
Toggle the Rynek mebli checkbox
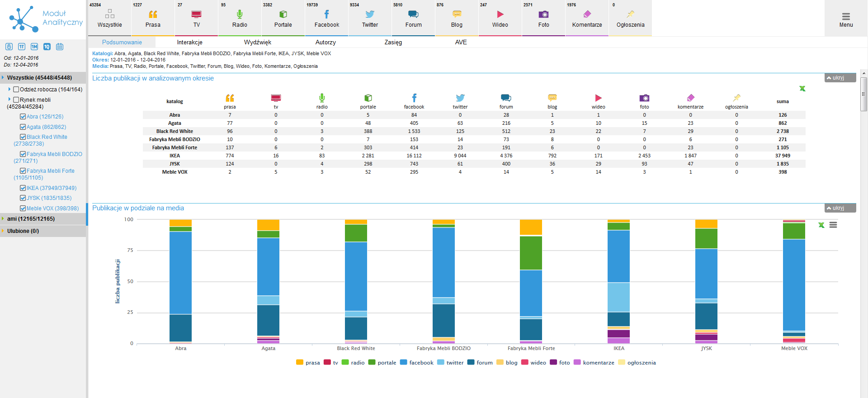click(x=16, y=100)
